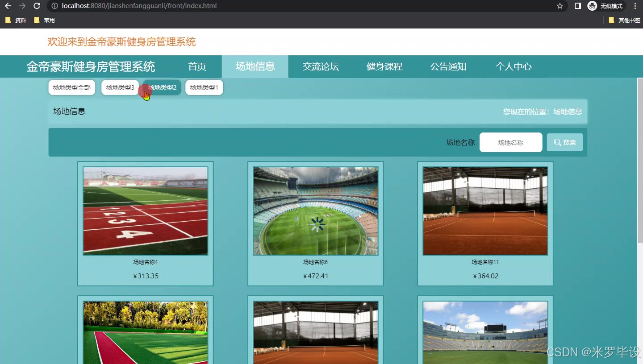Click the browser forward arrow

[22, 6]
